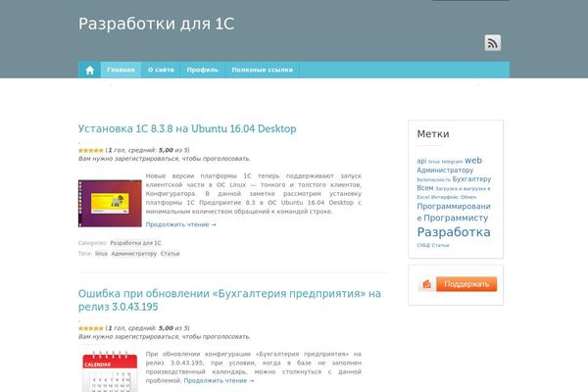588x392 pixels.
Task: Choose the Безопасность tag in Метки cloud
Action: point(433,179)
